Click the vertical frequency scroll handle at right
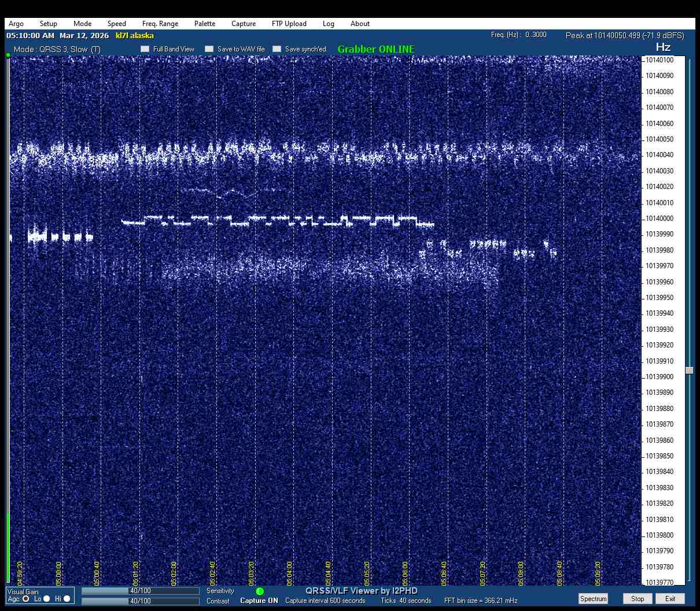The image size is (700, 611). tap(689, 371)
